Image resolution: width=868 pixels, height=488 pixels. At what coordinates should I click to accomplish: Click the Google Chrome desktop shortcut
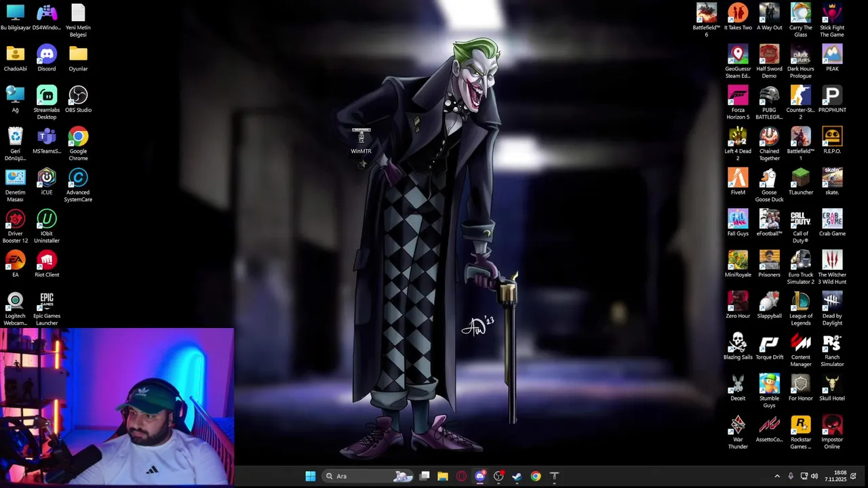coord(78,144)
